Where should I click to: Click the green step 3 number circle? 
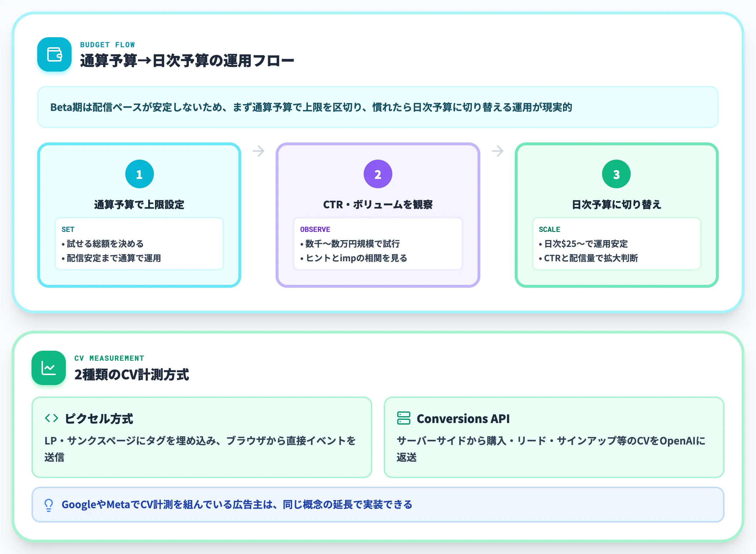pos(616,174)
